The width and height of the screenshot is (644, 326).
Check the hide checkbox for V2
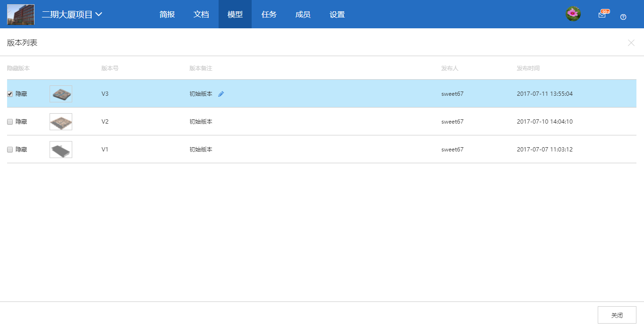10,122
